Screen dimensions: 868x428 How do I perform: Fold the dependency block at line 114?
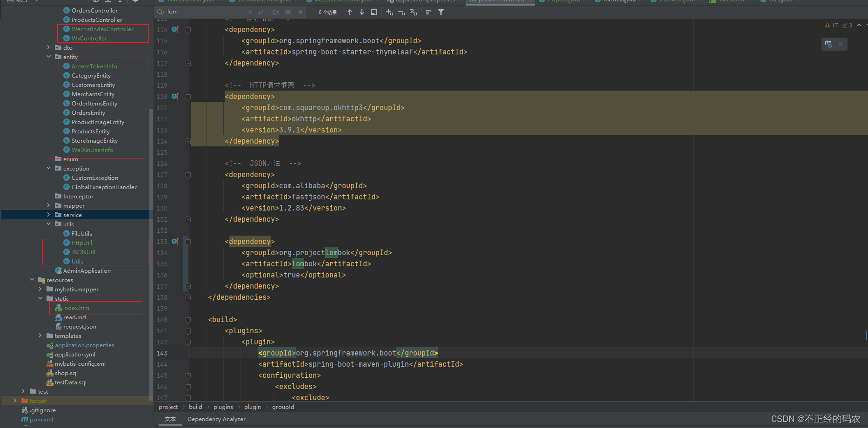coord(188,30)
